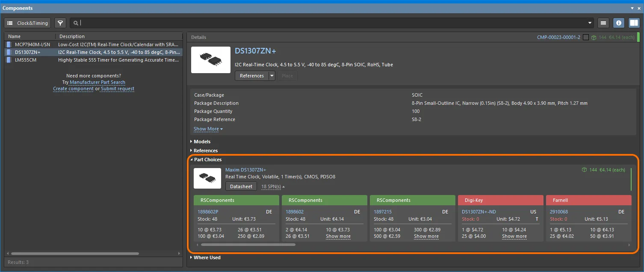Image resolution: width=644 pixels, height=272 pixels.
Task: Expand the Models section
Action: click(200, 142)
